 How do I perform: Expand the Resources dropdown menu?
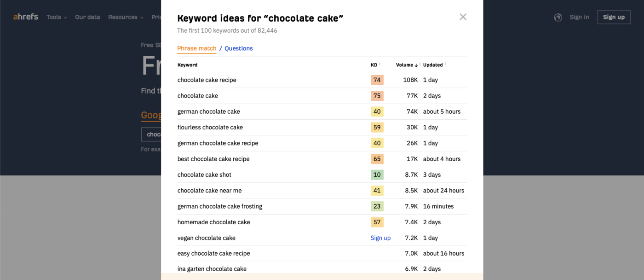[x=126, y=17]
